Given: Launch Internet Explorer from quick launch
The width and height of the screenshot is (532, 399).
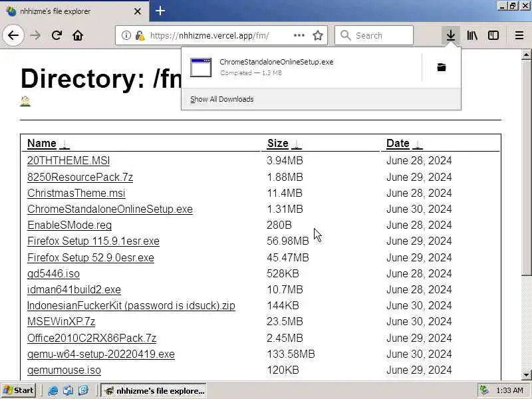Looking at the screenshot, I should pyautogui.click(x=53, y=390).
